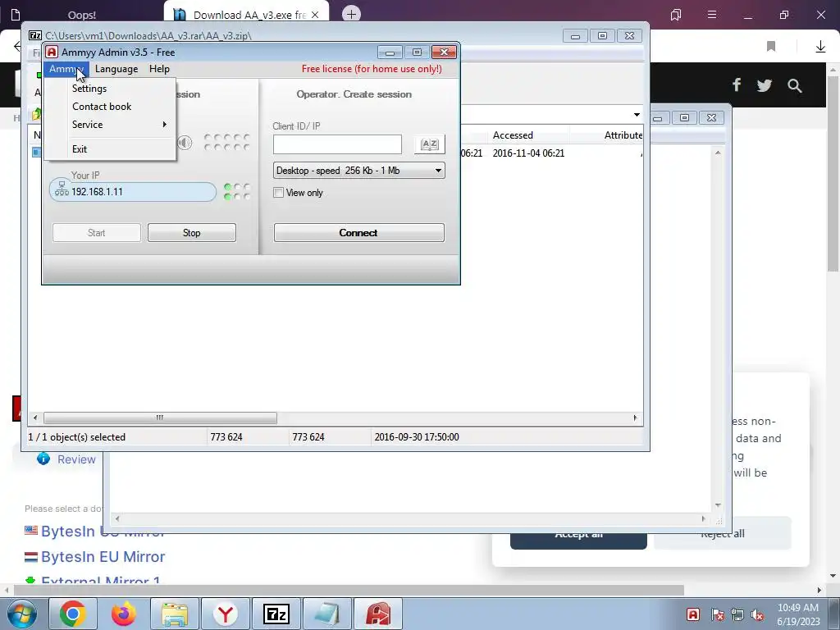Click the Attributes column header in 7-Zip
The height and width of the screenshot is (630, 840).
623,135
